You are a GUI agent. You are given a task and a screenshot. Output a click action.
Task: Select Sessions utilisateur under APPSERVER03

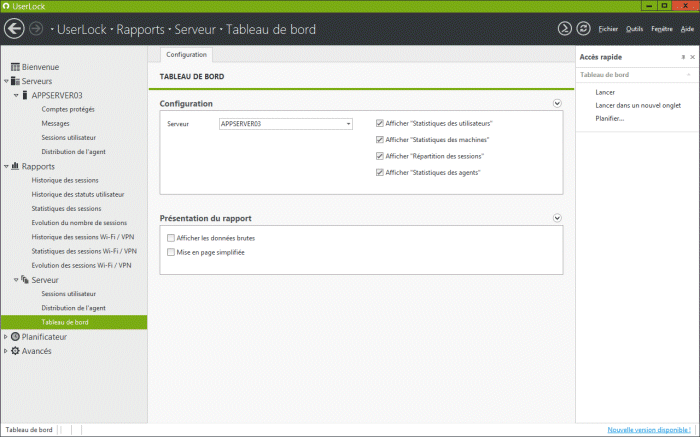coord(68,138)
